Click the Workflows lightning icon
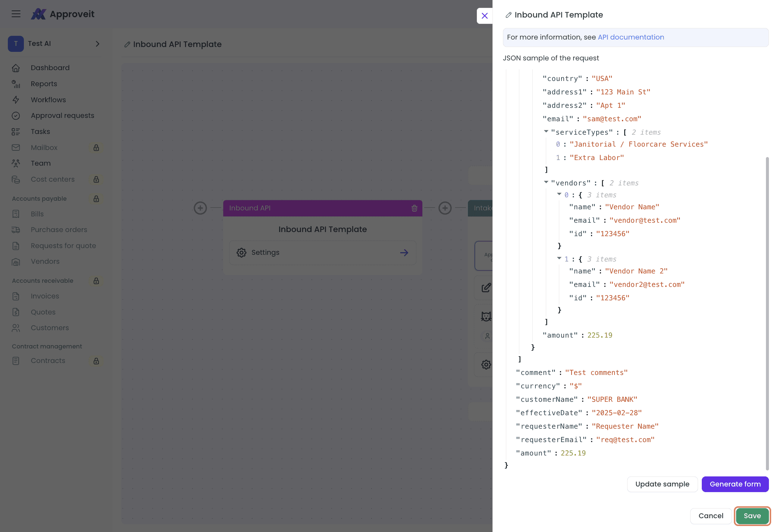779x532 pixels. tap(16, 100)
